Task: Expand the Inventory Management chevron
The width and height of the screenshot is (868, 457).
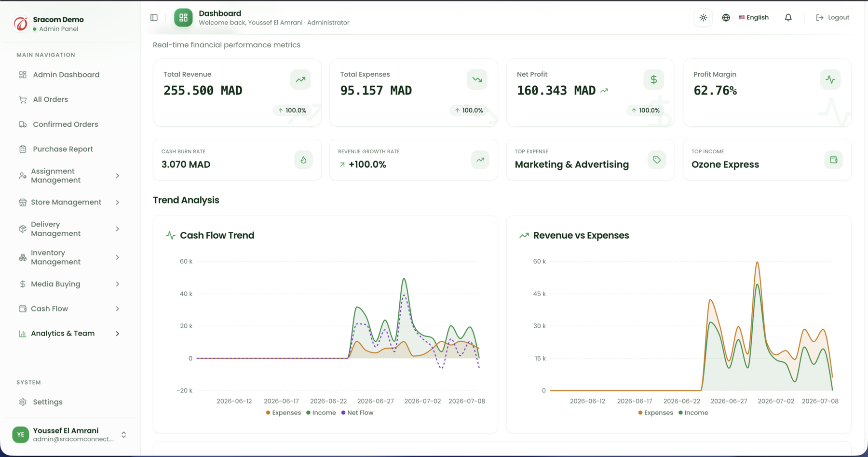Action: (117, 257)
